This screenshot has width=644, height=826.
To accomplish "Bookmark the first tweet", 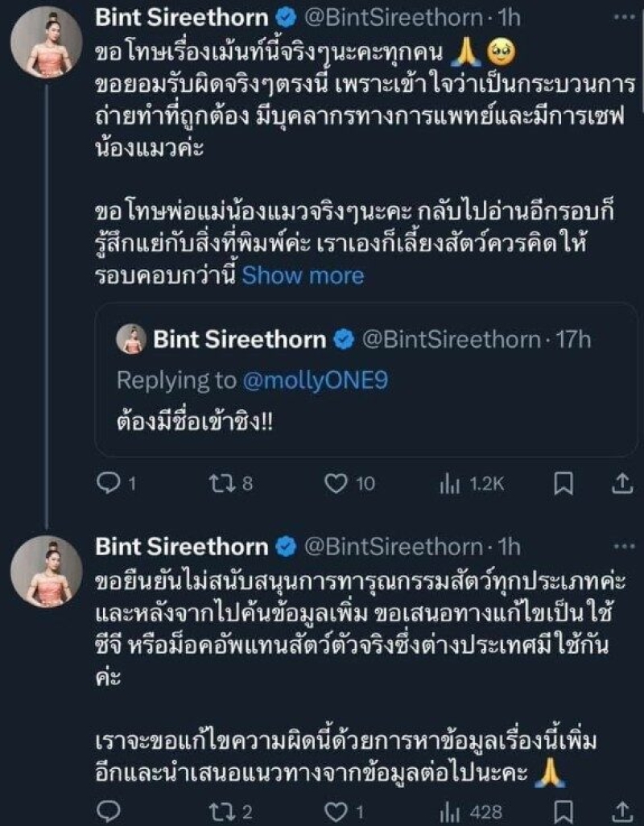I will (564, 483).
